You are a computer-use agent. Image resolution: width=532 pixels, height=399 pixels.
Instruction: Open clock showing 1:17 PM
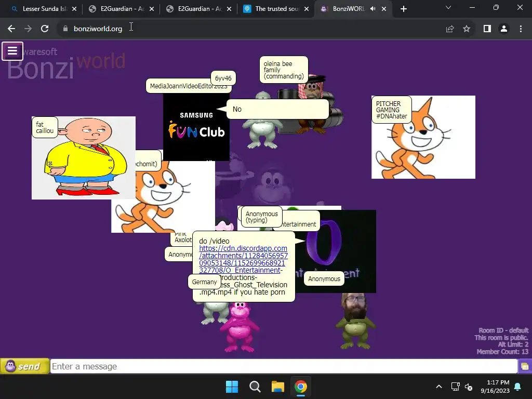point(495,387)
